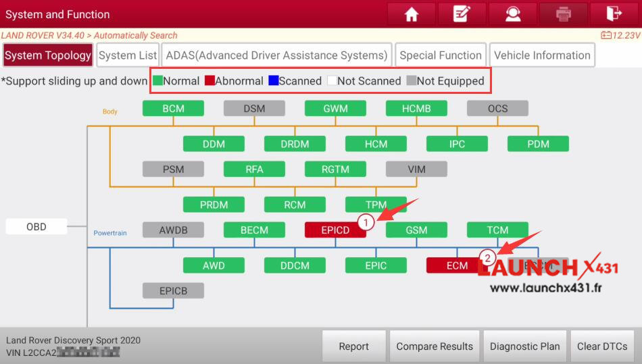
Task: Click the remote support person icon
Action: (512, 14)
